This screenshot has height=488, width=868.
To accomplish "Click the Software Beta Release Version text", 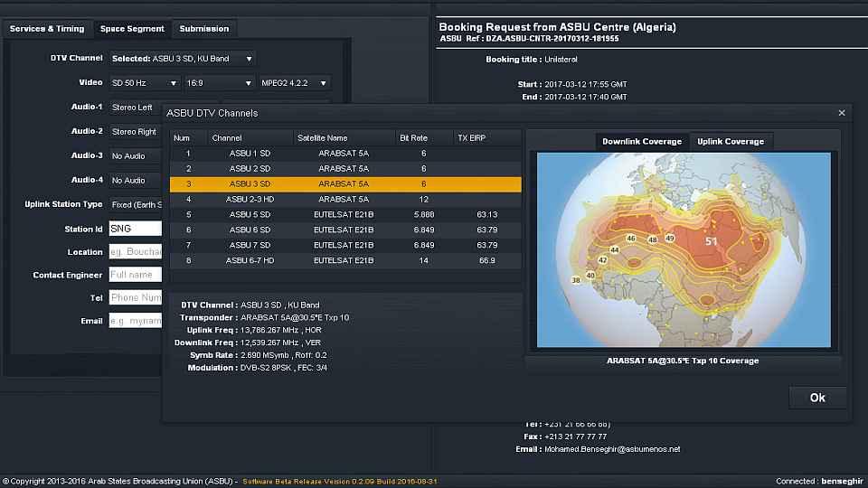I will point(340,482).
